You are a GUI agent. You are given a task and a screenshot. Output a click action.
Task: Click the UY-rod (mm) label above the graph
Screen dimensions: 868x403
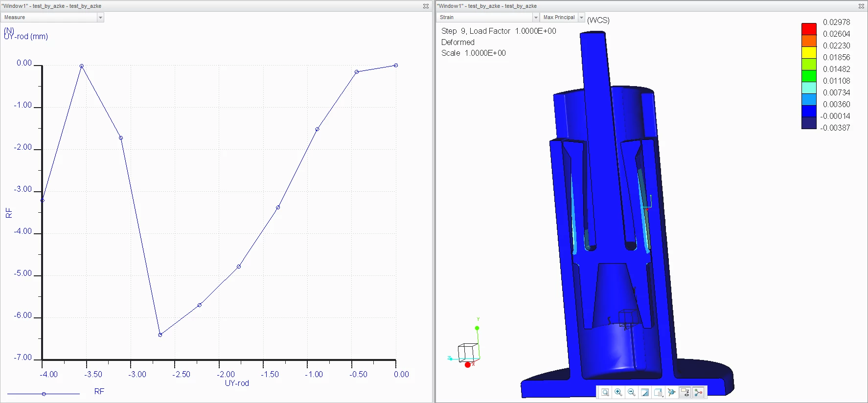coord(26,37)
